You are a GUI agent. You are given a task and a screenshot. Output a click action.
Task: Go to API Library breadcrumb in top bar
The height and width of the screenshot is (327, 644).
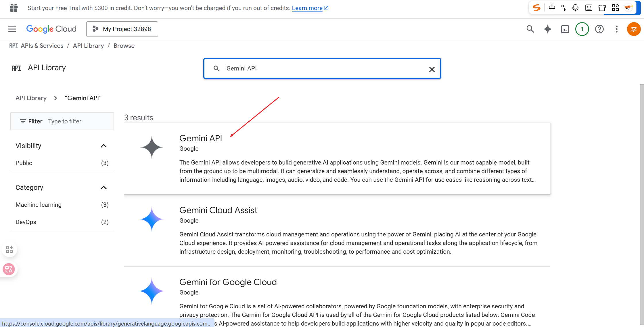tap(88, 46)
